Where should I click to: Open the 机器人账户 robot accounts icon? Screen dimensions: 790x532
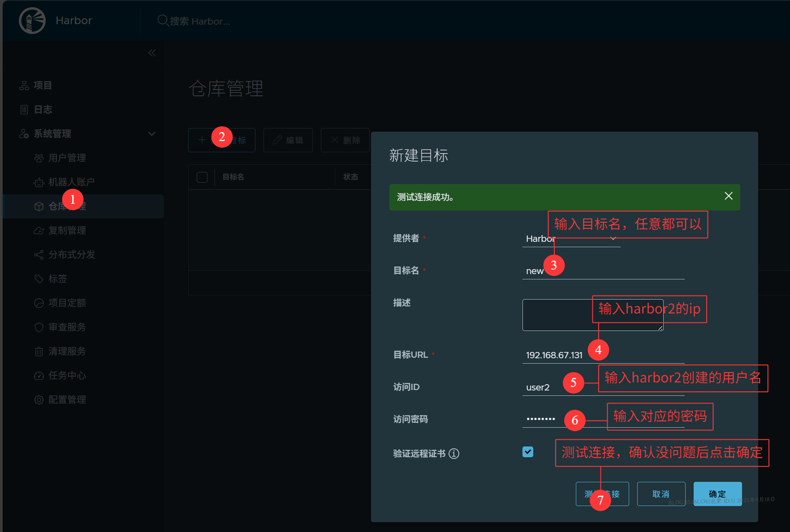[x=39, y=182]
